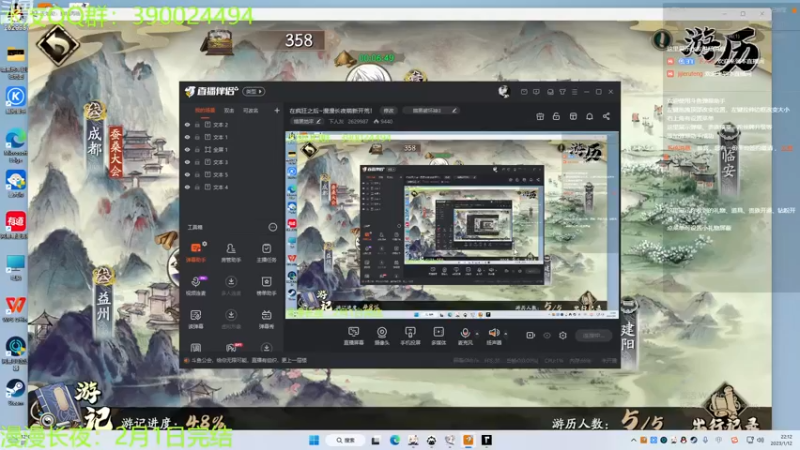
Task: Click the PK tool icon with red badge
Action: click(x=232, y=348)
